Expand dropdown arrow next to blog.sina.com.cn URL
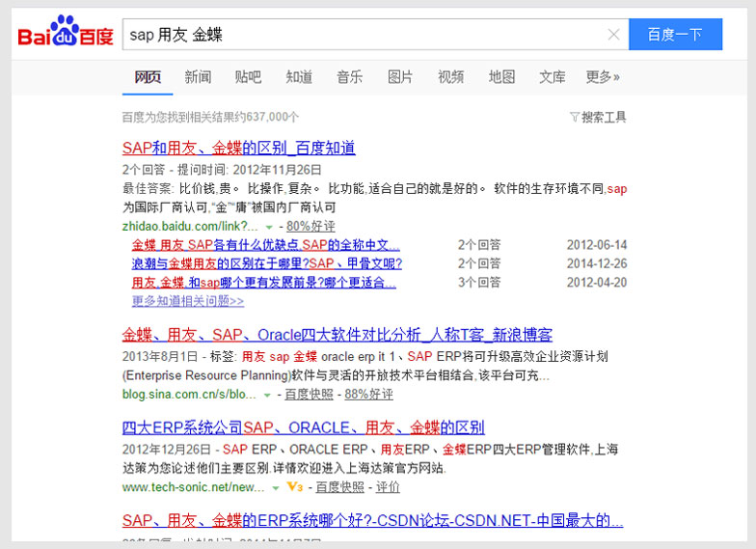 click(266, 396)
